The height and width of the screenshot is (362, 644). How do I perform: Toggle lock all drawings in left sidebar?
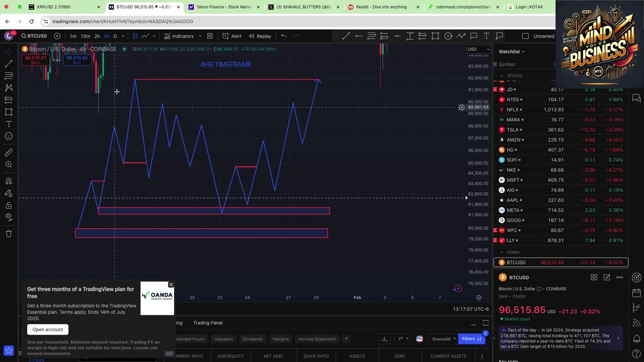click(x=9, y=205)
